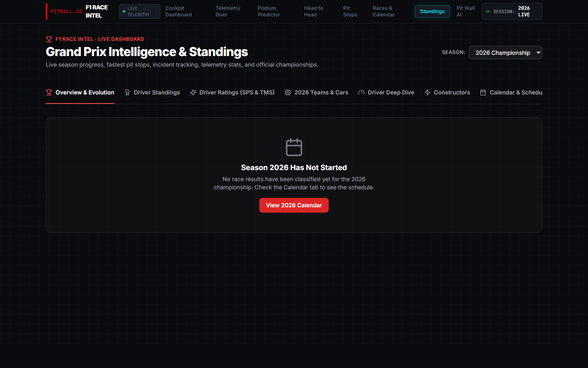Show the Constructors tab
This screenshot has width=588, height=368.
click(x=447, y=92)
